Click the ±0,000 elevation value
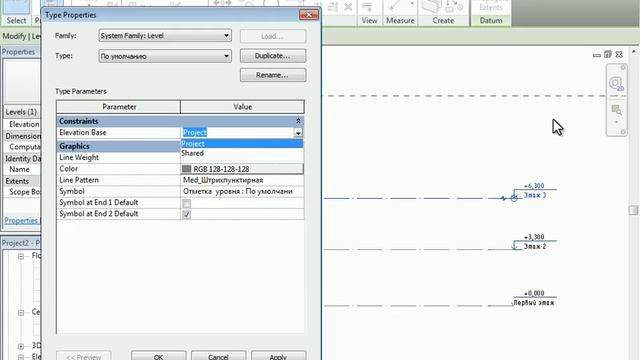Image resolution: width=640 pixels, height=360 pixels. click(x=534, y=293)
